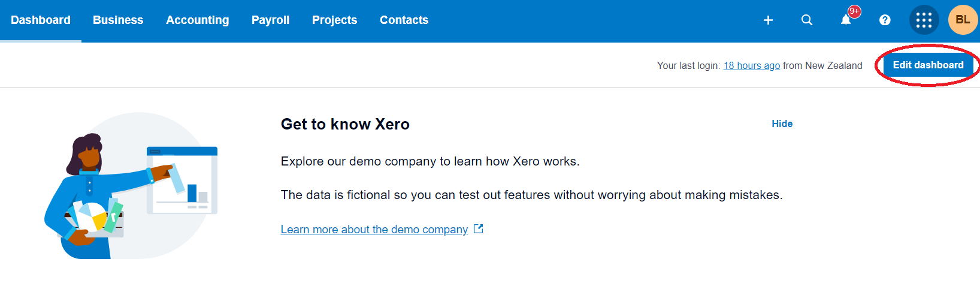
Task: Open the Business menu
Action: tap(118, 20)
